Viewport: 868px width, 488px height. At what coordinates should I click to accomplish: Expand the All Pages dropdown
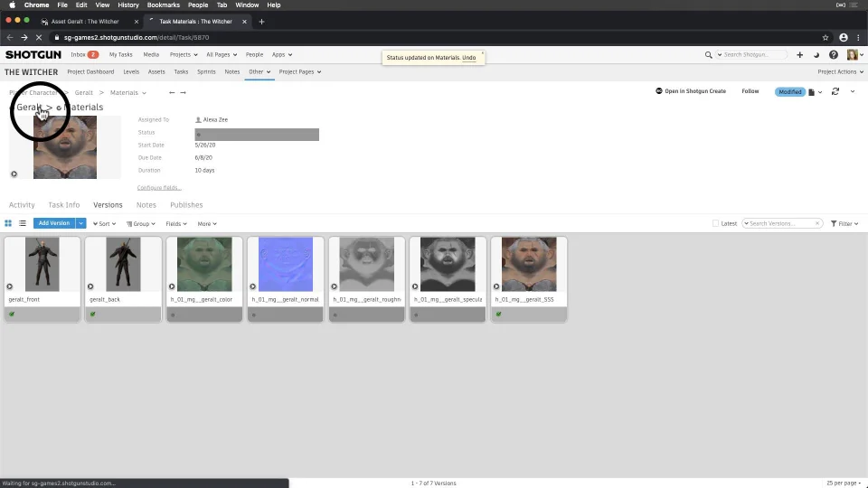coord(222,55)
